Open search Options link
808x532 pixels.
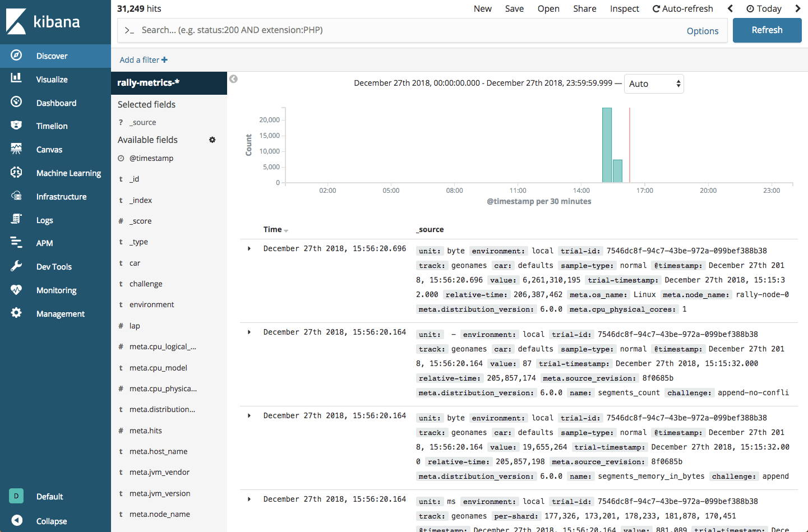pyautogui.click(x=702, y=31)
